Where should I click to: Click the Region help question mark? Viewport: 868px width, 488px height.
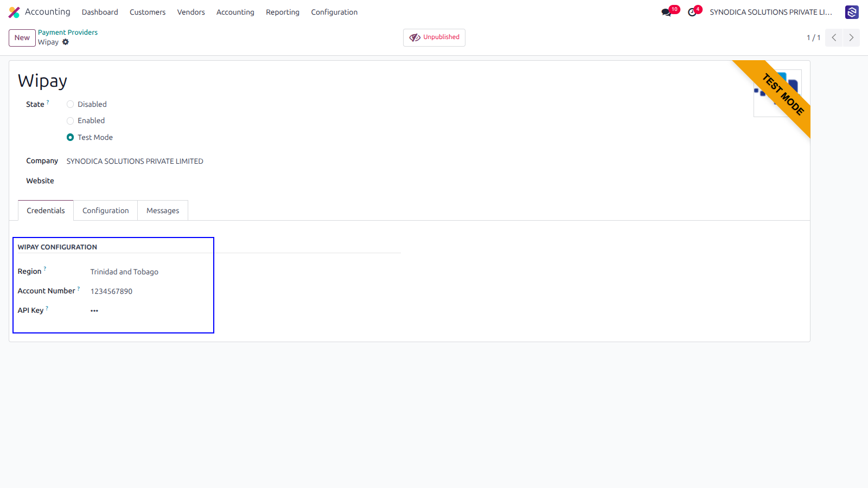click(44, 269)
